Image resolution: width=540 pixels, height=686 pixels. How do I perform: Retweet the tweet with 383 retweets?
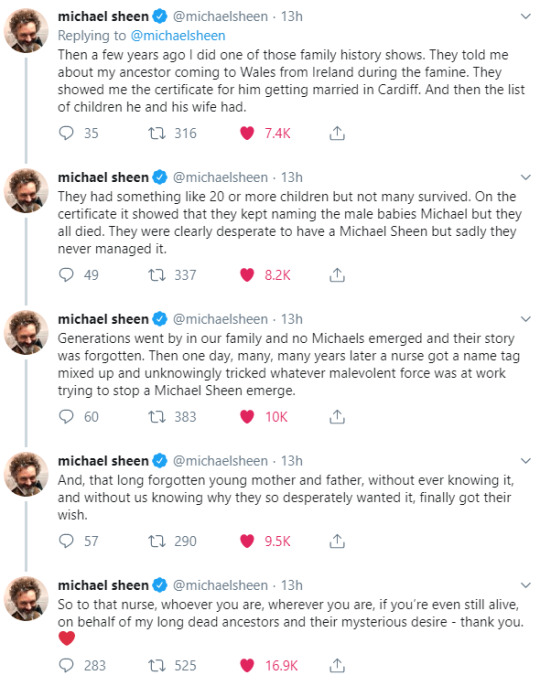[157, 416]
